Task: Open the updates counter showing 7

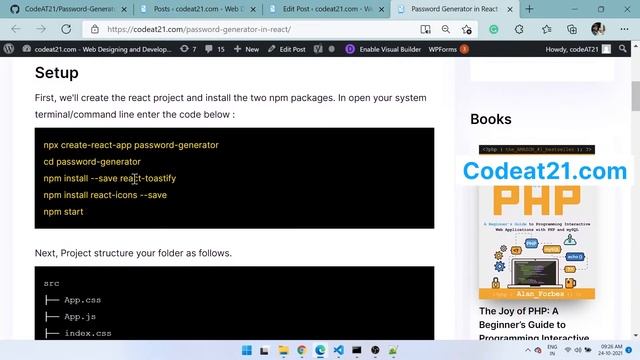Action: [188, 49]
